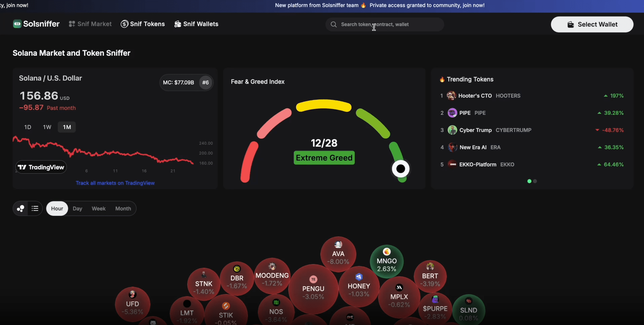Select the Month timeframe filter
This screenshot has height=325, width=644.
point(123,208)
